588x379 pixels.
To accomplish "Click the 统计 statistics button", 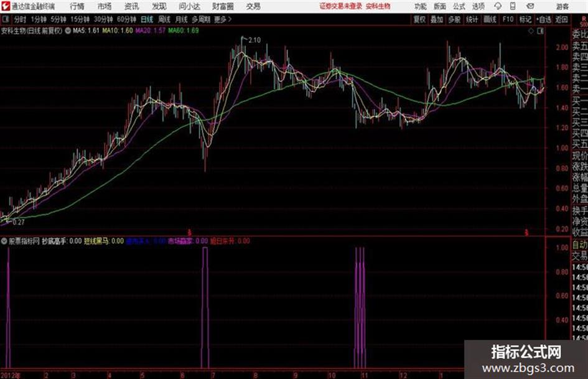I will [472, 19].
